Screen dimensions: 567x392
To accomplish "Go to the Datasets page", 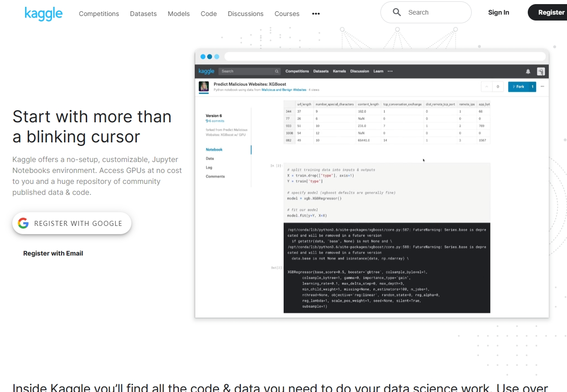I will coord(143,14).
